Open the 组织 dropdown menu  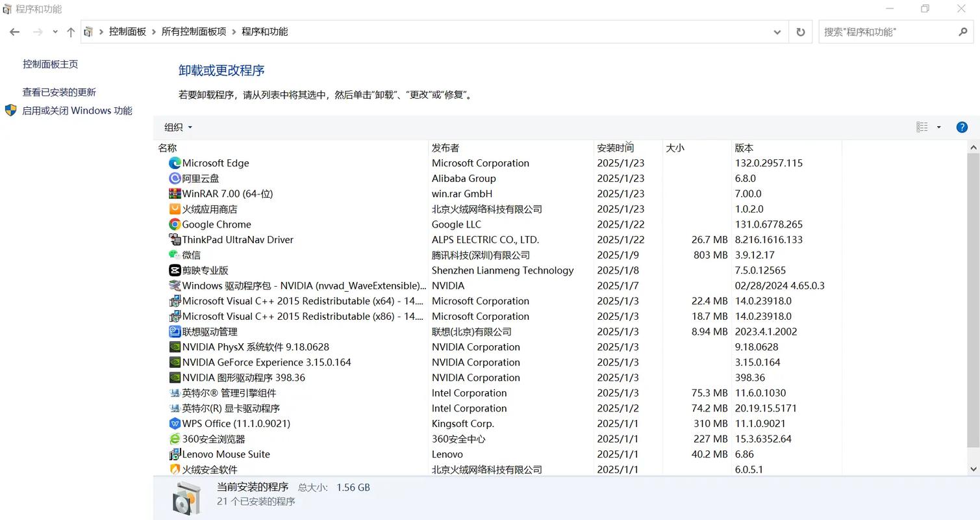coord(177,127)
